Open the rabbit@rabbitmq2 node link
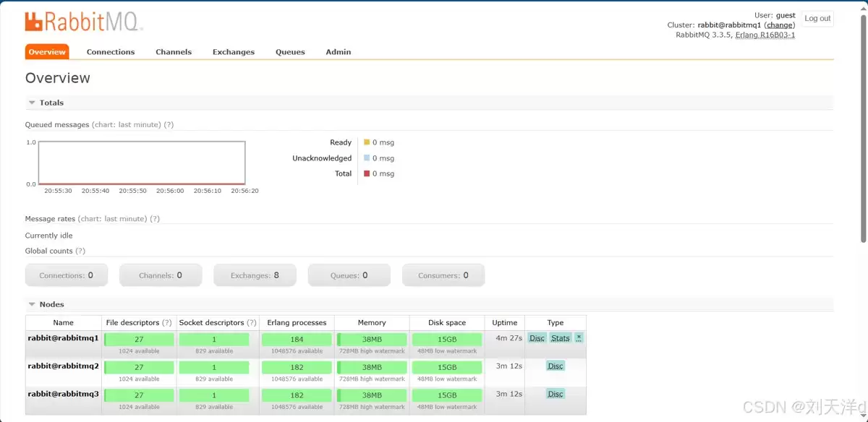Viewport: 868px width, 422px height. pyautogui.click(x=63, y=366)
